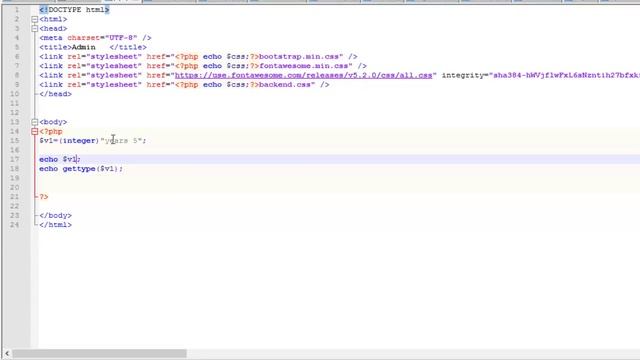Click line number 8 in the margin
Screen dimensions: 640x360
coord(17,75)
